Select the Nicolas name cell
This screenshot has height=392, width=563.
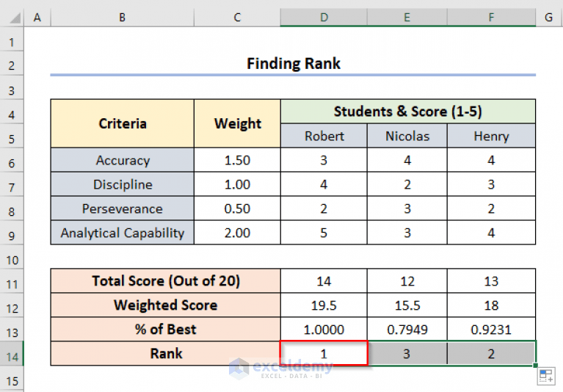[407, 136]
